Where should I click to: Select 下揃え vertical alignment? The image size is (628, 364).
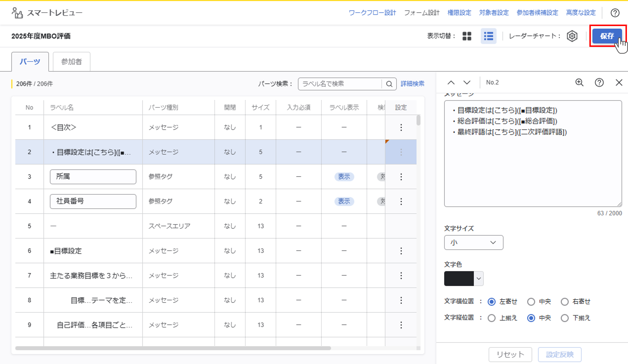(x=564, y=318)
